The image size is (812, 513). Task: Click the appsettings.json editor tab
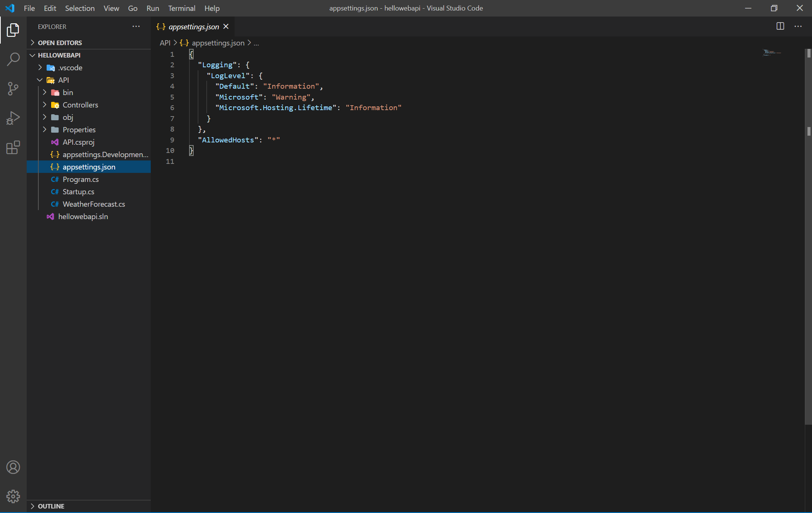193,26
